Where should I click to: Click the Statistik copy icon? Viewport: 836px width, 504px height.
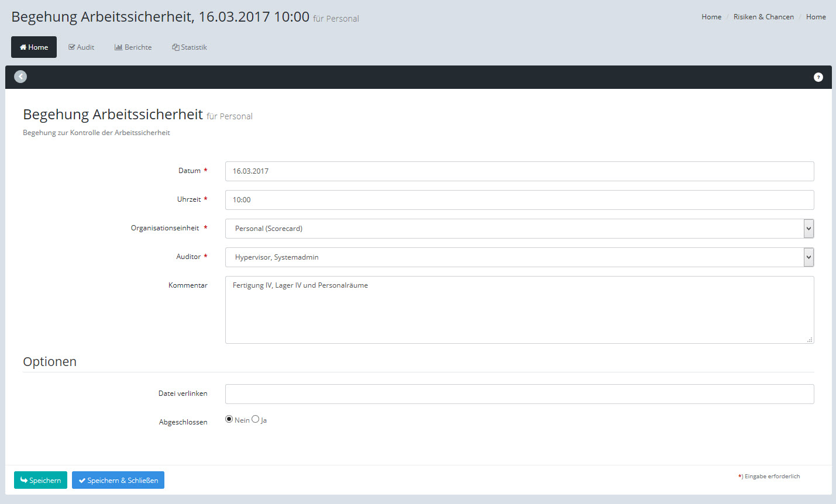[x=176, y=47]
